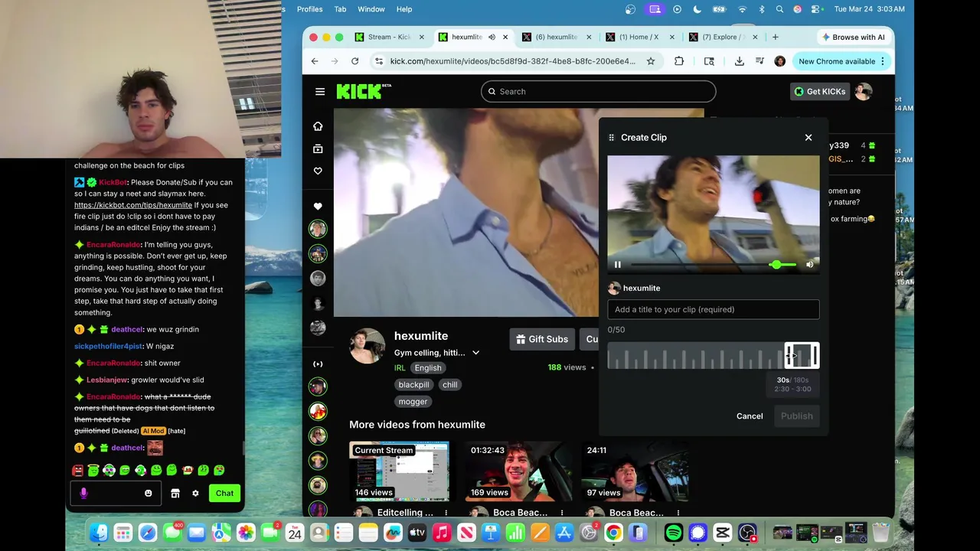Screen dimensions: 980x551
Task: Publish the clip
Action: tap(797, 416)
